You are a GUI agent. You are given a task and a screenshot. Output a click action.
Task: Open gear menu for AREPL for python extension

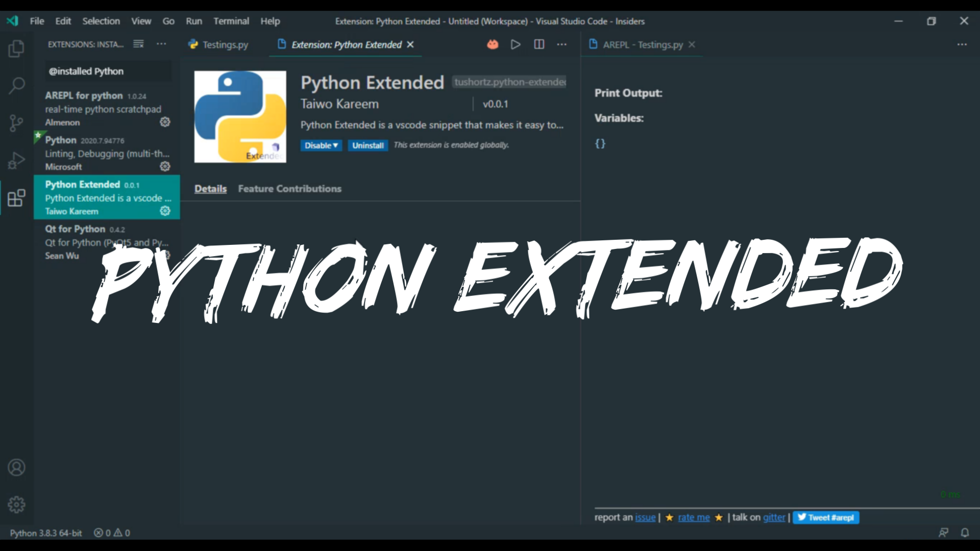(165, 122)
